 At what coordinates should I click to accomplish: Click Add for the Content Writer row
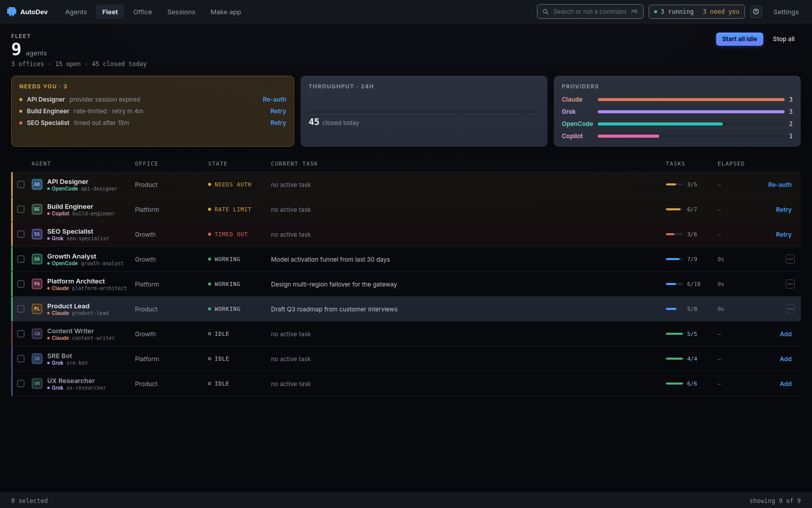[x=786, y=334]
